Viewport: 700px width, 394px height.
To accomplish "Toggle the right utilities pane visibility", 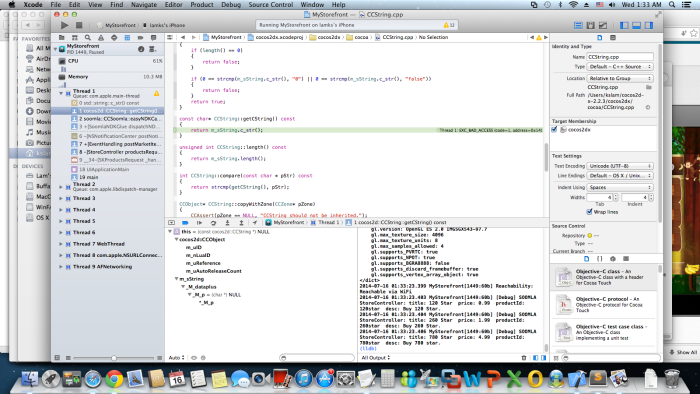I will (649, 25).
